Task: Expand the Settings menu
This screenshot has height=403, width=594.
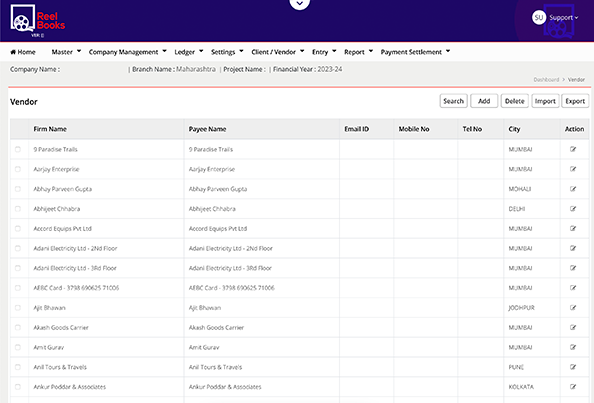Action: (227, 52)
